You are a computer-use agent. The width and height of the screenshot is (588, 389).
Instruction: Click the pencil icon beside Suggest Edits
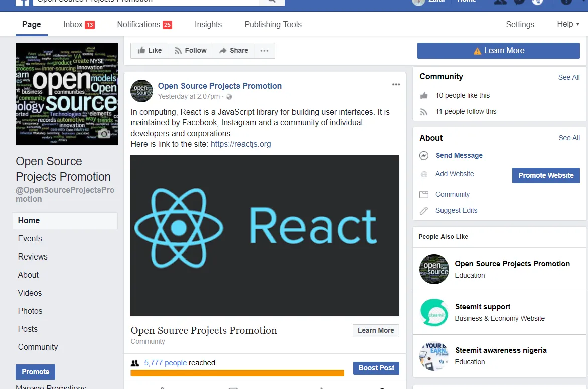[424, 211]
